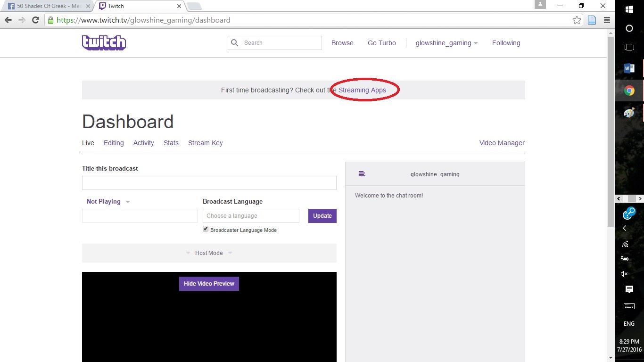Open clock showing 8:29 PM
This screenshot has height=362, width=644.
click(629, 346)
